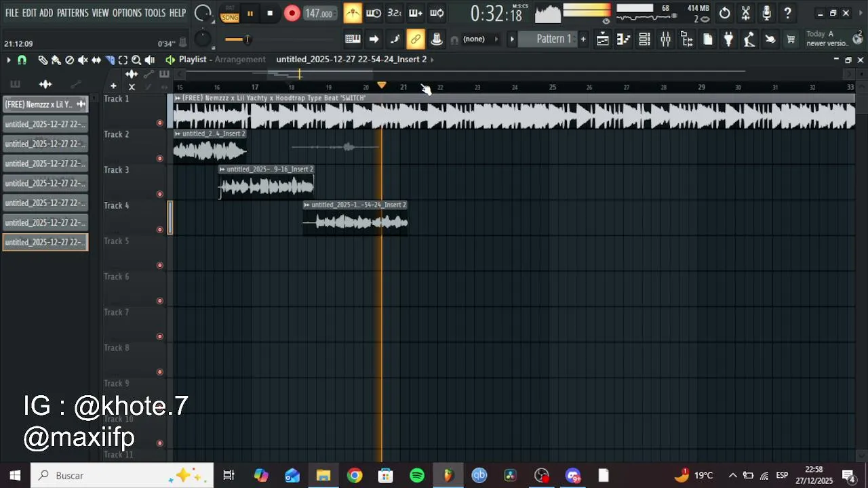868x488 pixels.
Task: Click the undo history icon
Action: click(x=725, y=13)
